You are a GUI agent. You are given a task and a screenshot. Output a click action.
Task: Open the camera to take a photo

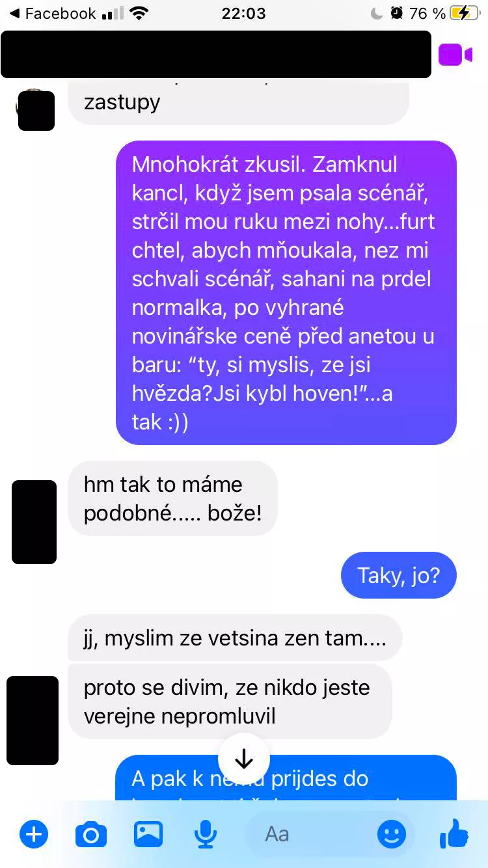[x=91, y=834]
